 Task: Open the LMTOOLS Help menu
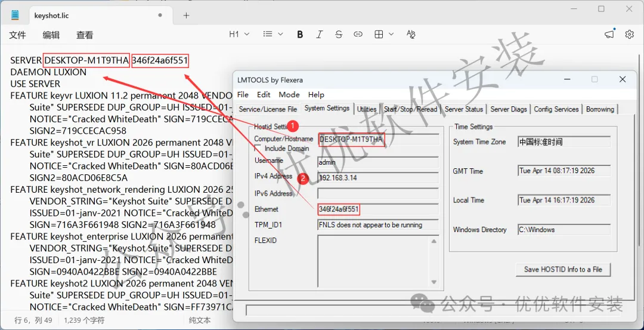pos(316,94)
